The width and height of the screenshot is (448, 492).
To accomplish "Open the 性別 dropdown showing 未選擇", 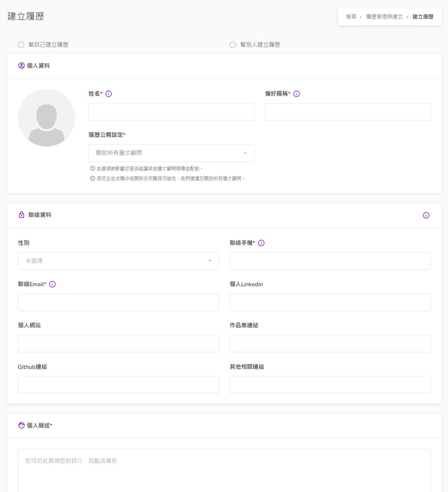I will click(118, 261).
